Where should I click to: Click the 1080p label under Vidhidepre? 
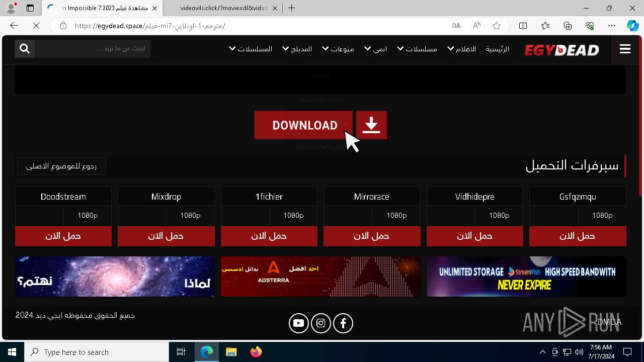(x=499, y=215)
